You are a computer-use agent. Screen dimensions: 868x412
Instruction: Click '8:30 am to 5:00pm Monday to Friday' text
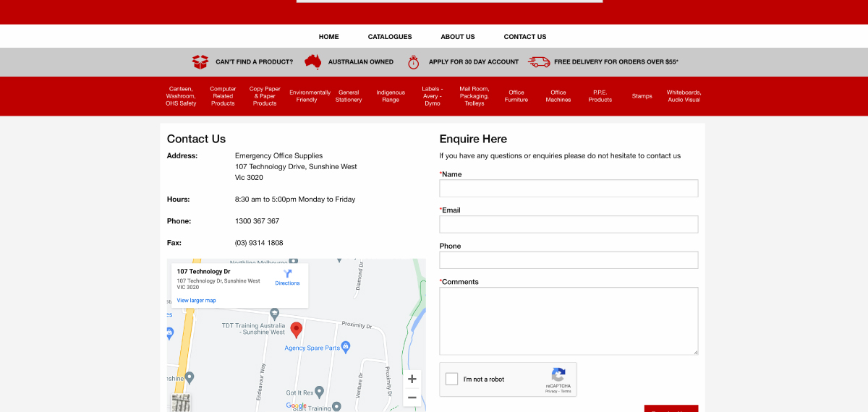(295, 199)
